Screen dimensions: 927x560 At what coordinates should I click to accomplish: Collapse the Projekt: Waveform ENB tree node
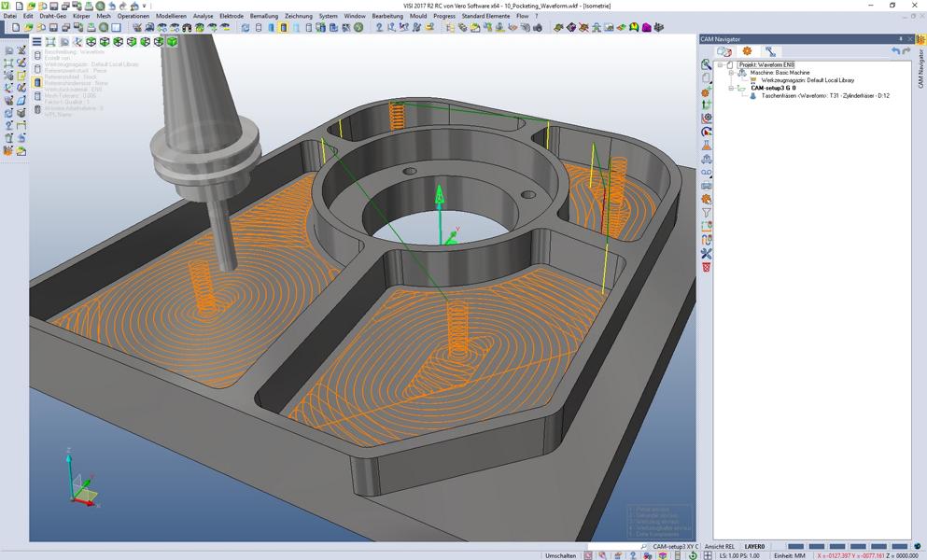pyautogui.click(x=720, y=65)
